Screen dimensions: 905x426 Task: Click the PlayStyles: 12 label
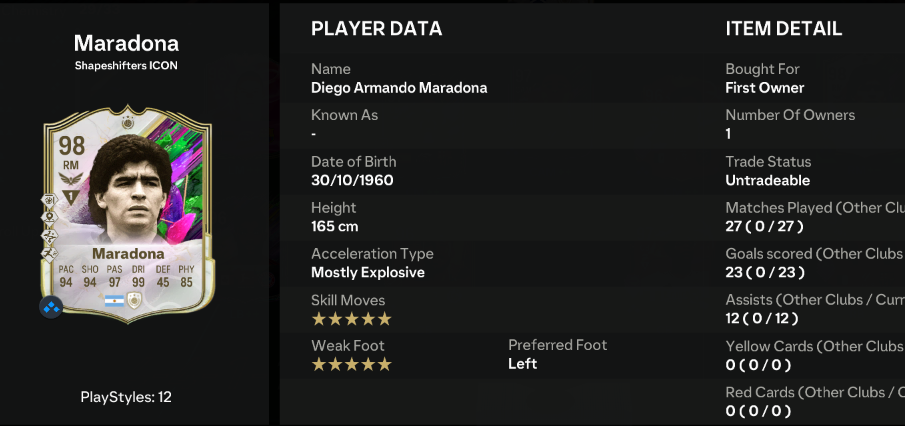126,397
